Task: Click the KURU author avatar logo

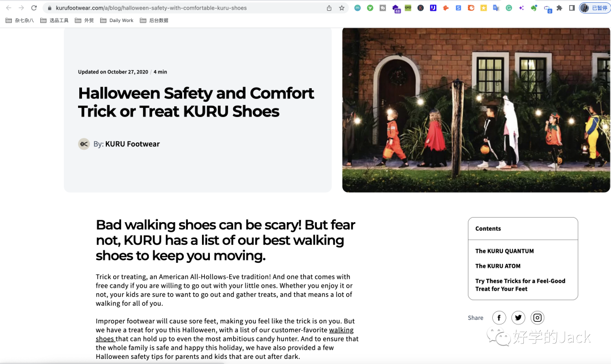Action: coord(84,144)
